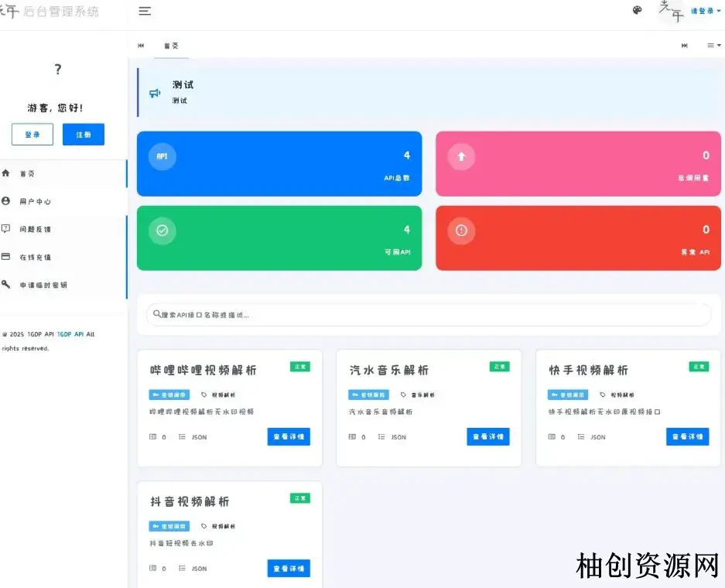Click the warning icon on red card

click(461, 231)
